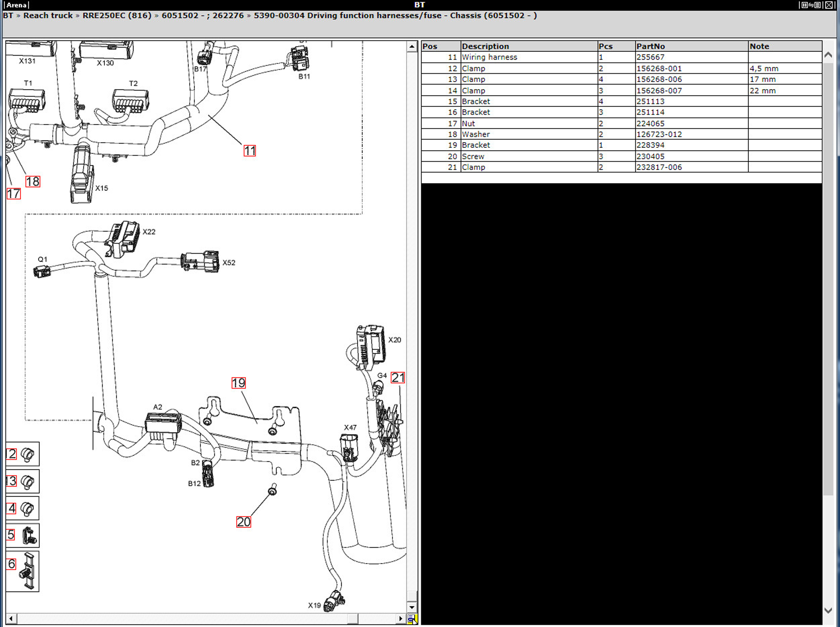The image size is (840, 627).
Task: Click position marker 20 for the screw
Action: click(243, 522)
